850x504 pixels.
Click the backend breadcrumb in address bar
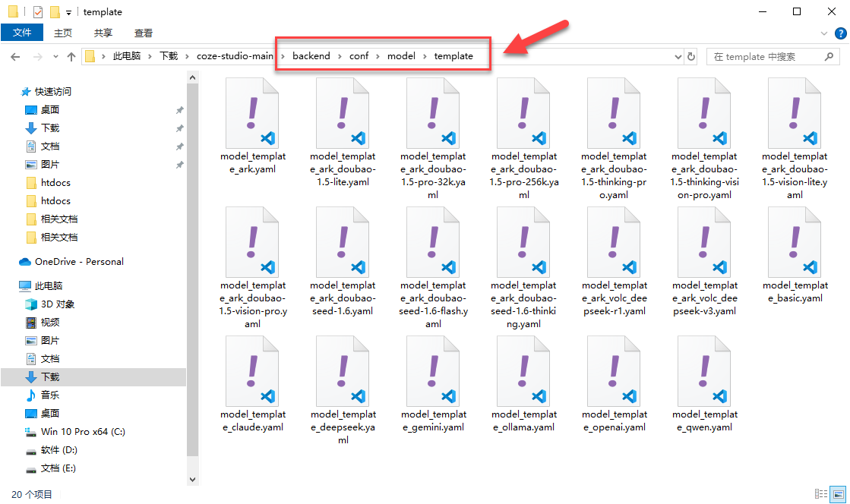coord(311,56)
